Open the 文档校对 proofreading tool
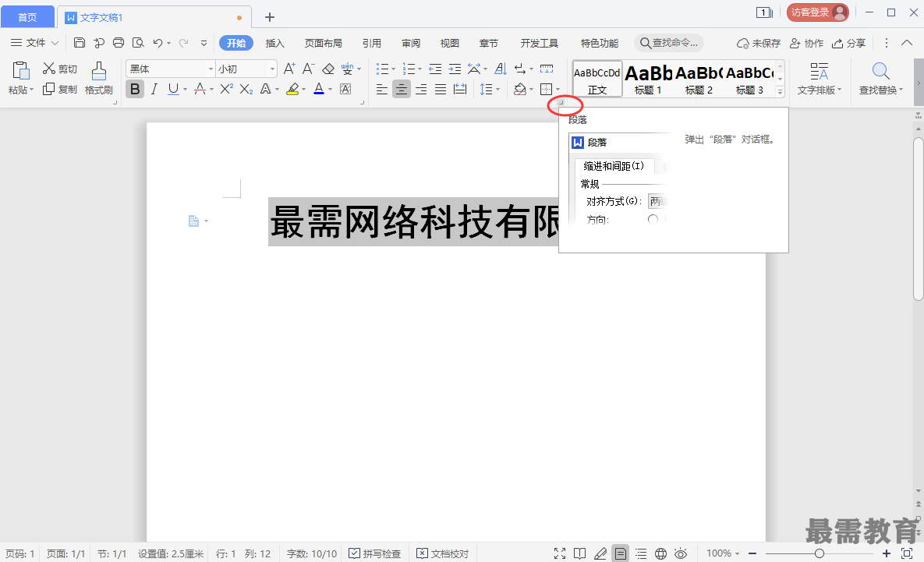924x562 pixels. 443,553
